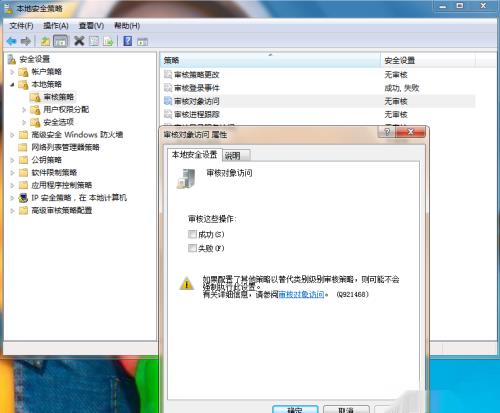The width and height of the screenshot is (500, 413).
Task: Click the server icon in the dialog
Action: tap(186, 178)
